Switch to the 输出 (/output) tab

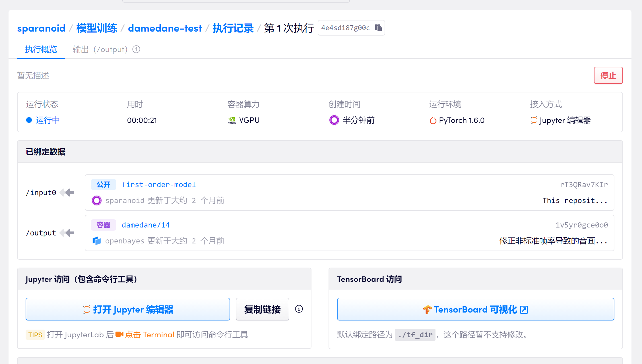click(100, 49)
